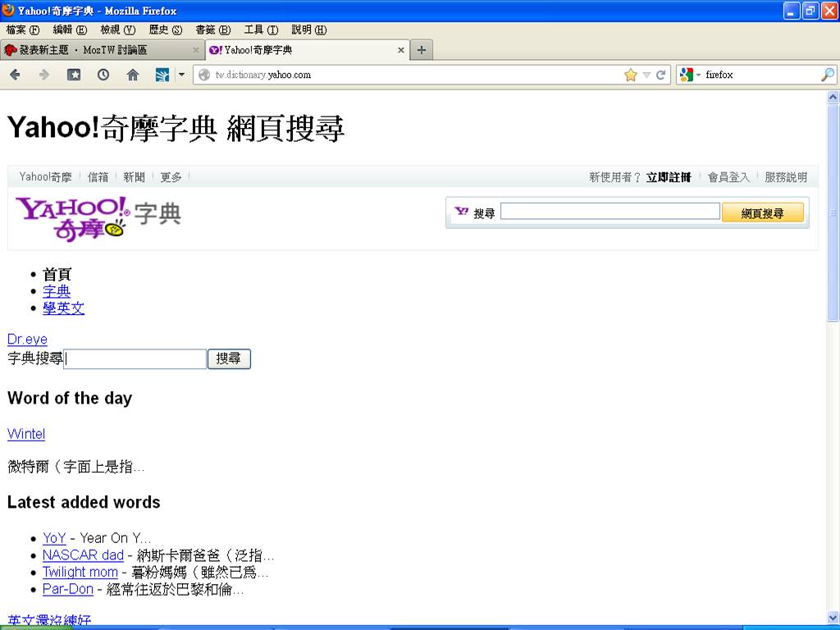Select the Yahoo!奇摩字典 tab

pos(308,50)
